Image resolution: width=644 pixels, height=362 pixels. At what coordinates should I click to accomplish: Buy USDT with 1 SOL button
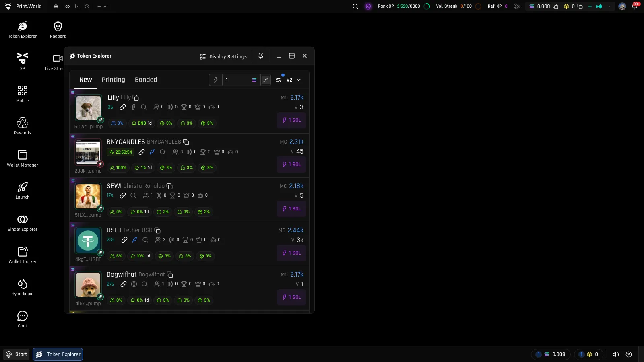(x=291, y=253)
